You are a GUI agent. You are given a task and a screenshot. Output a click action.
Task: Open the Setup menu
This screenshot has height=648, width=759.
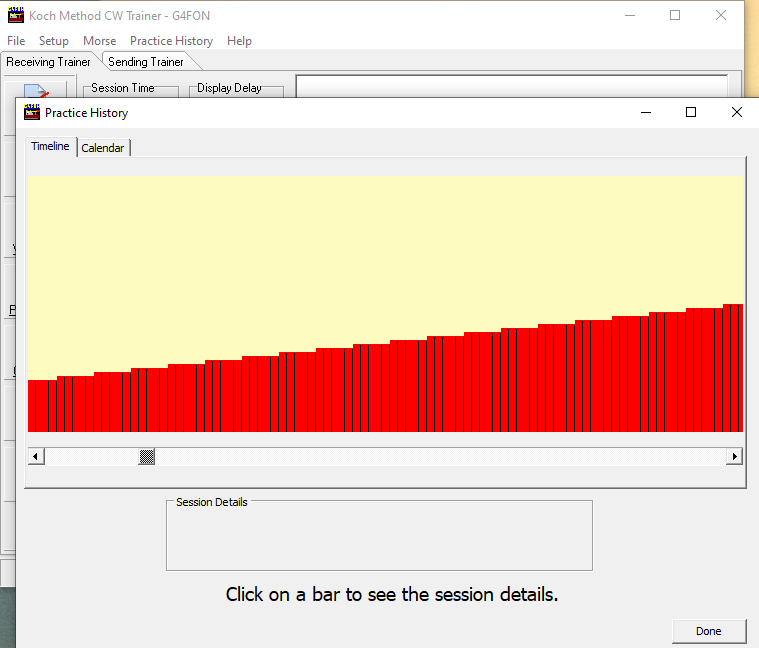tap(54, 41)
